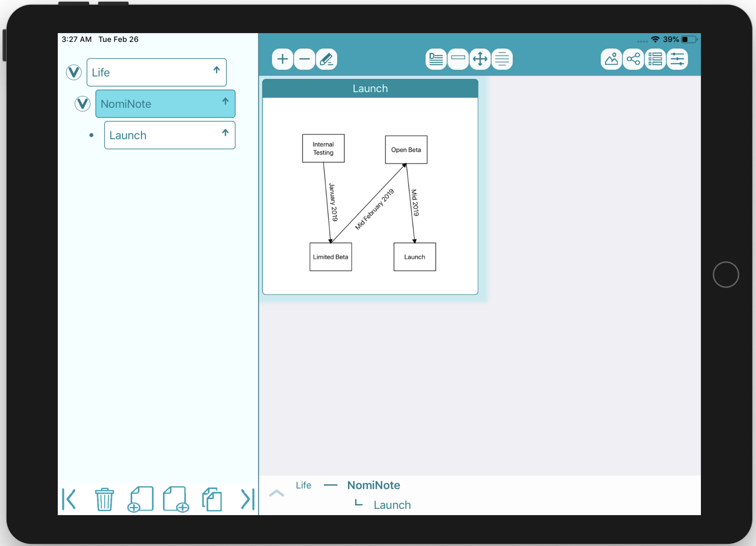This screenshot has width=756, height=546.
Task: Tap the centered text alignment icon
Action: pyautogui.click(x=502, y=59)
